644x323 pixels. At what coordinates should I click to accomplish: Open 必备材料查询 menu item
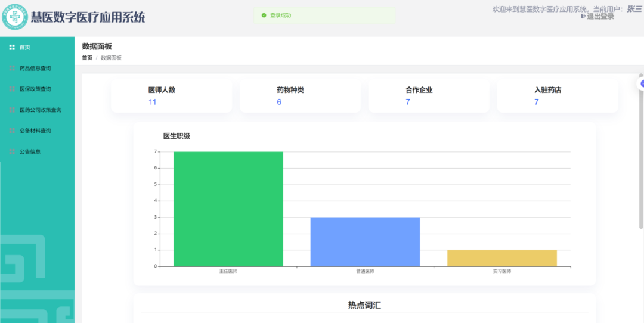tap(38, 131)
